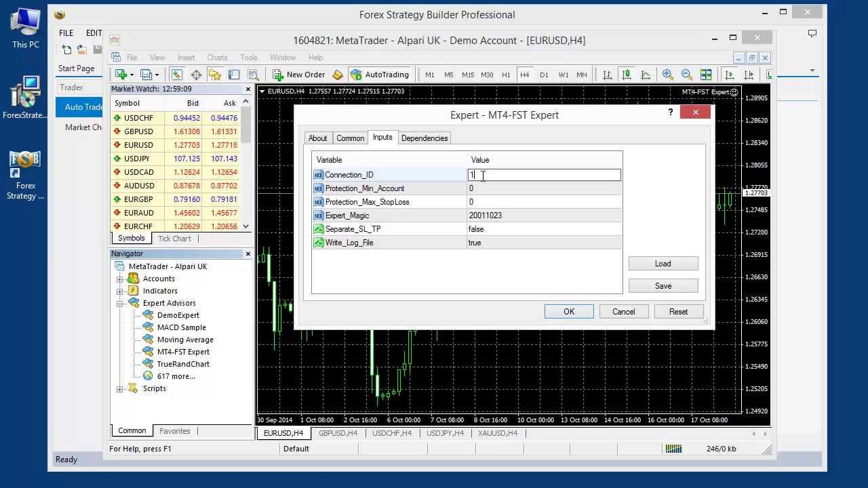Open the New Chart dropdown arrow
The height and width of the screenshot is (488, 868).
(132, 75)
